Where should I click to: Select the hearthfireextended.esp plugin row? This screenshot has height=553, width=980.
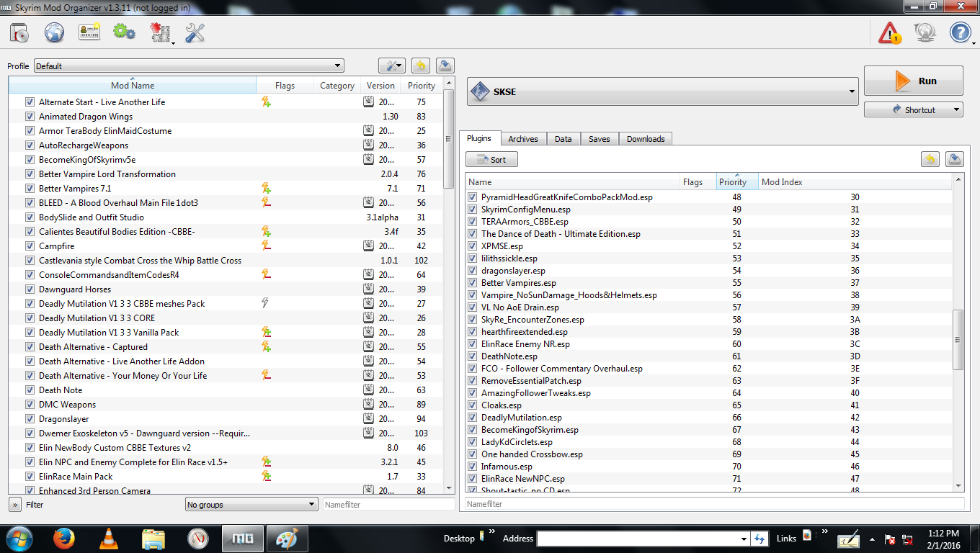(709, 332)
